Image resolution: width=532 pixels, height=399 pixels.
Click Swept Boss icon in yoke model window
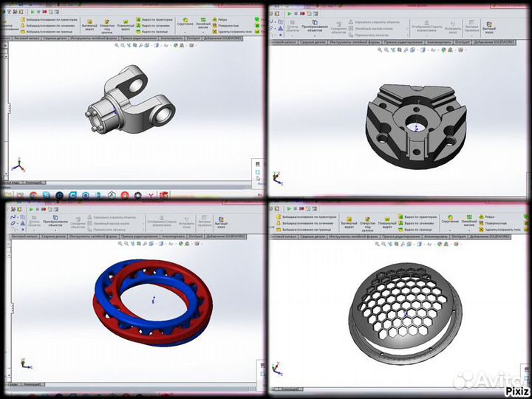tap(22, 20)
